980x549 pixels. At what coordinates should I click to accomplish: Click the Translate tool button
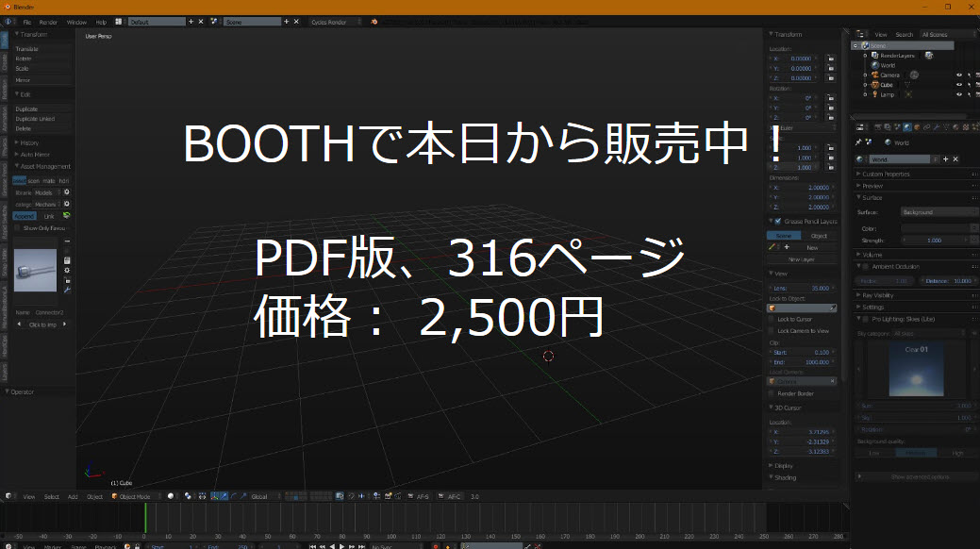(x=42, y=49)
